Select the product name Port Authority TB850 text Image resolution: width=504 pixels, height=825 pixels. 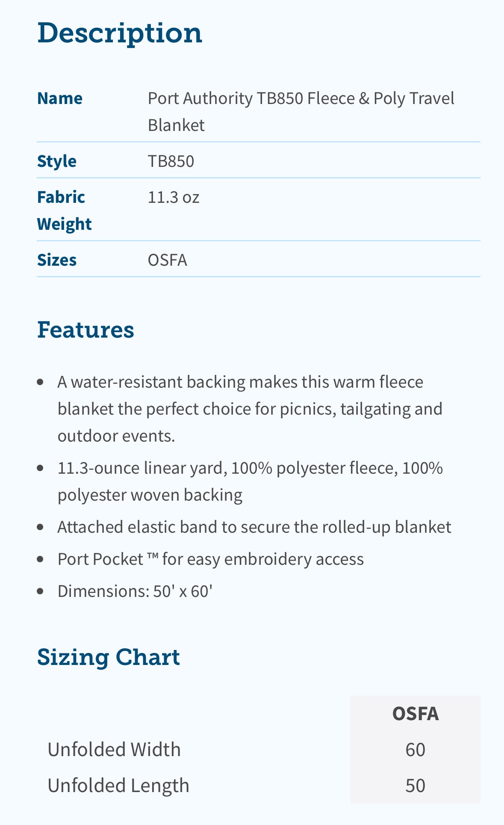226,98
